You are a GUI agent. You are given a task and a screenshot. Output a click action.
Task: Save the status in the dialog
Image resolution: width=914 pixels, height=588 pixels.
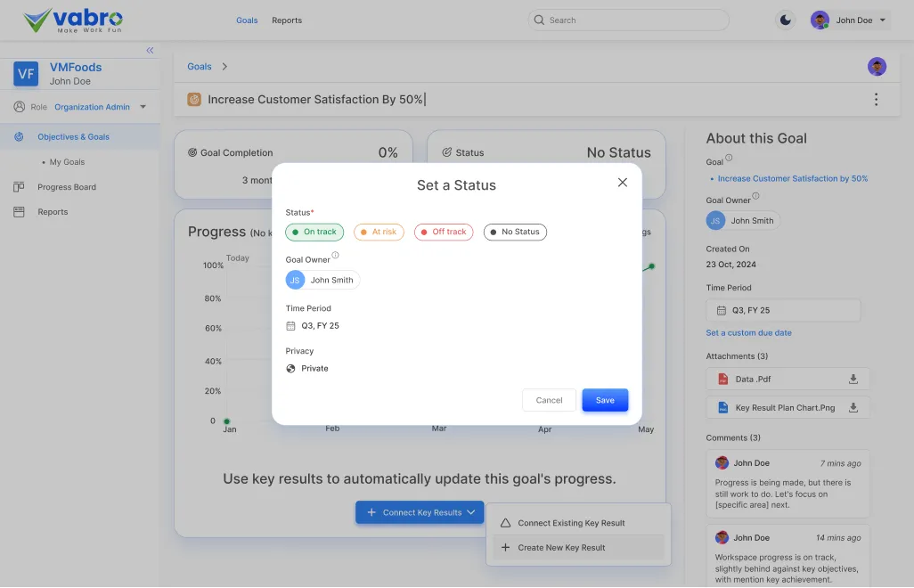pyautogui.click(x=605, y=400)
